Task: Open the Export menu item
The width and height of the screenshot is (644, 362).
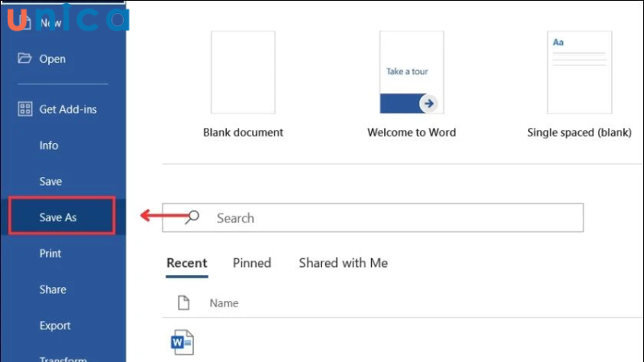Action: pyautogui.click(x=55, y=326)
